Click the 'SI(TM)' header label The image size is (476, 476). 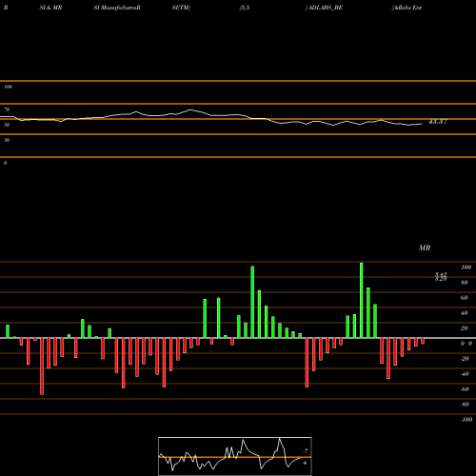pos(181,8)
